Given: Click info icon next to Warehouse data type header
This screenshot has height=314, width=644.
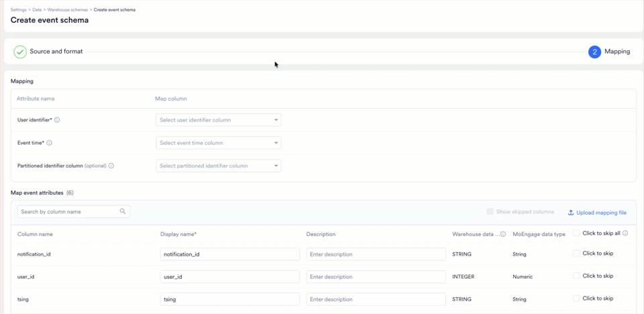Looking at the screenshot, I should (x=503, y=234).
